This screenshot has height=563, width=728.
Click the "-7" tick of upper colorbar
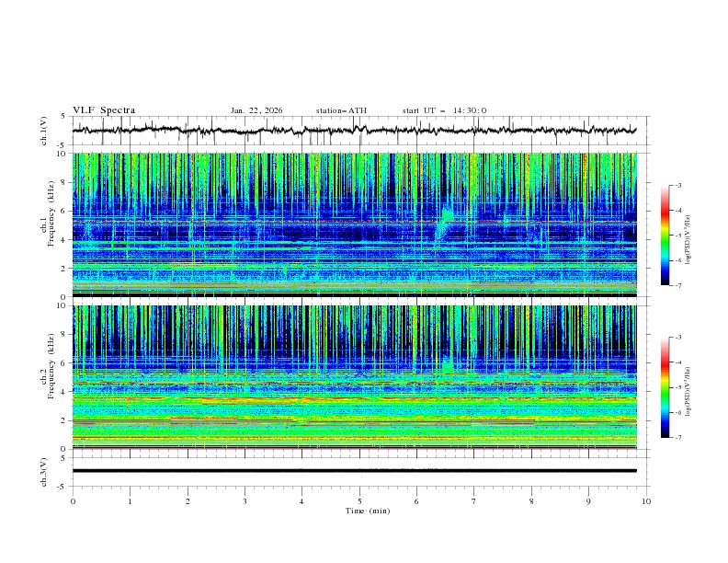[x=678, y=286]
